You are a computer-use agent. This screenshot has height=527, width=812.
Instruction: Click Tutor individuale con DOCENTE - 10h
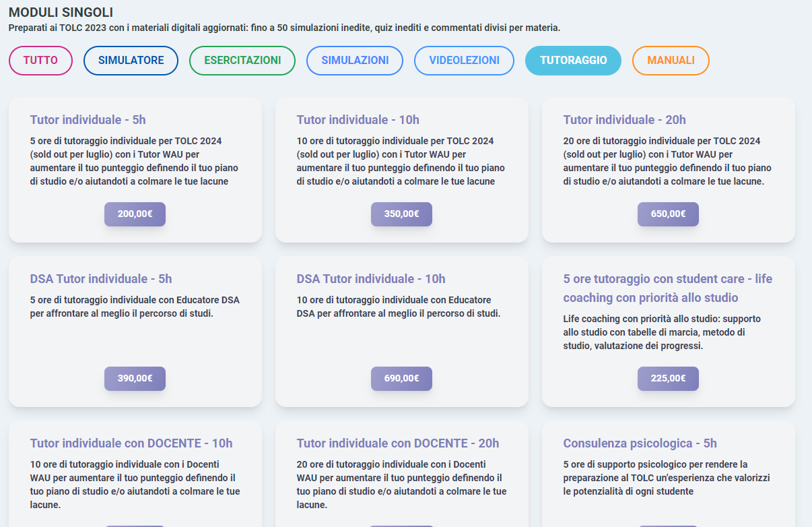pos(131,443)
